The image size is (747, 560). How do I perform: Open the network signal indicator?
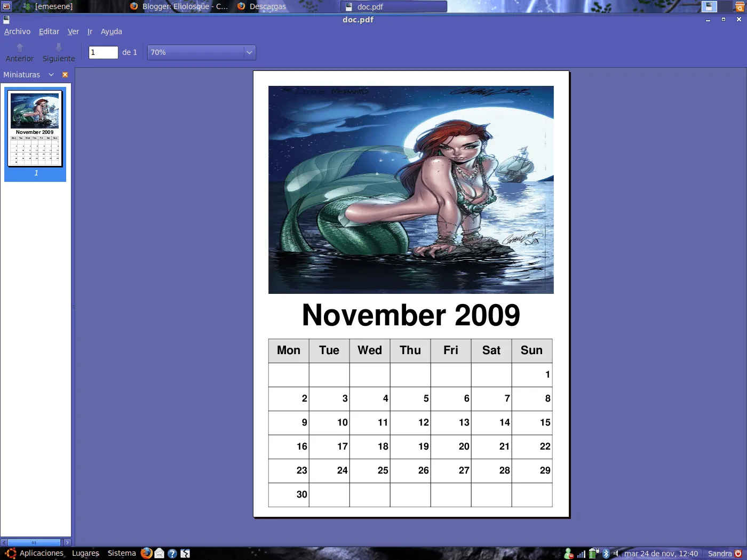coord(582,554)
